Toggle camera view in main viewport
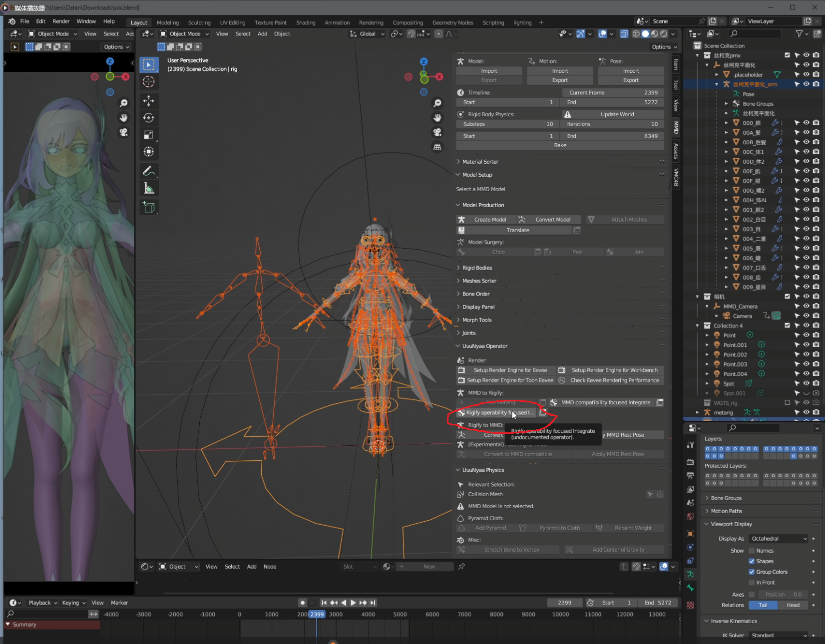This screenshot has width=825, height=644. tap(437, 132)
